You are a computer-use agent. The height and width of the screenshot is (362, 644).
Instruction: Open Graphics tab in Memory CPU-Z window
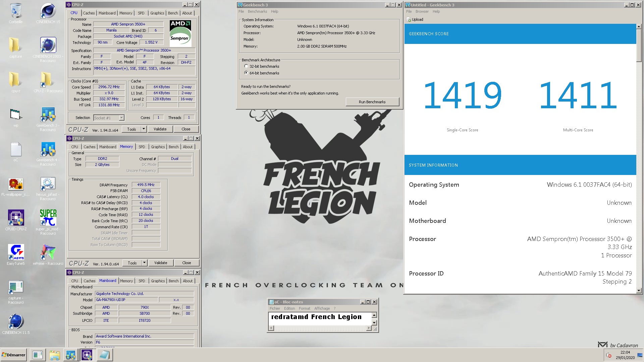tap(158, 147)
